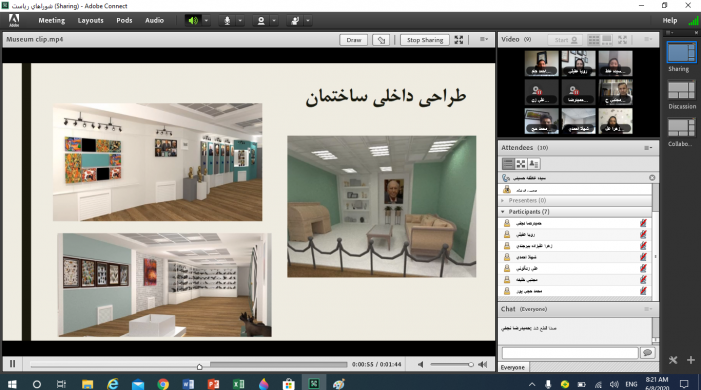Open the microphone options dropdown arrow

click(240, 21)
